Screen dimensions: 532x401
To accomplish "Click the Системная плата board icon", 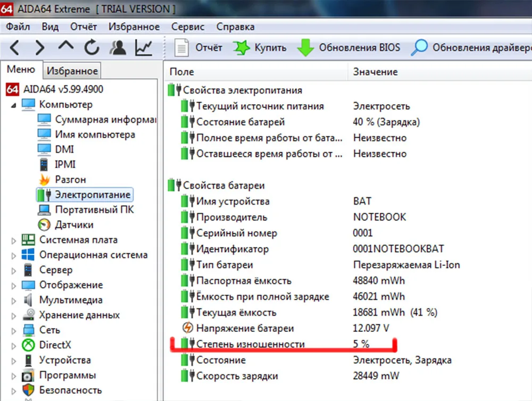I will point(28,239).
